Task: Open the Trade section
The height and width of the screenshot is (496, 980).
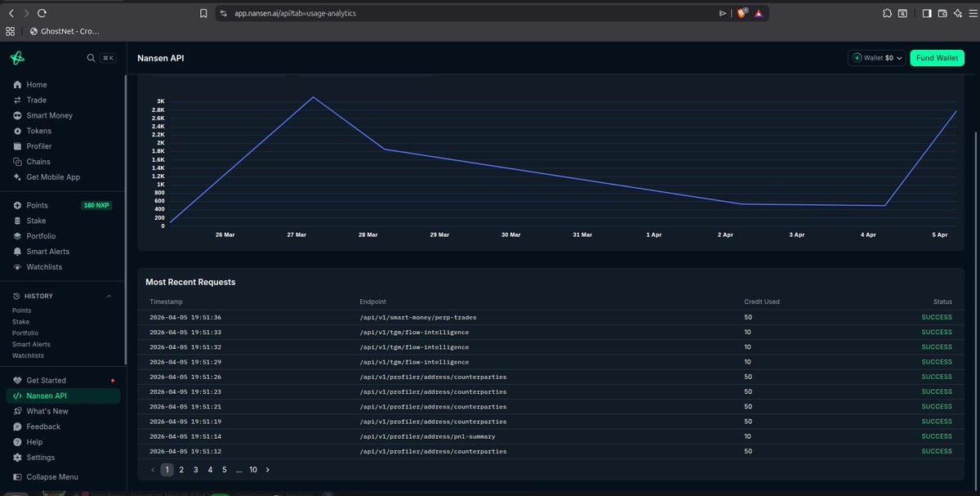Action: click(36, 100)
